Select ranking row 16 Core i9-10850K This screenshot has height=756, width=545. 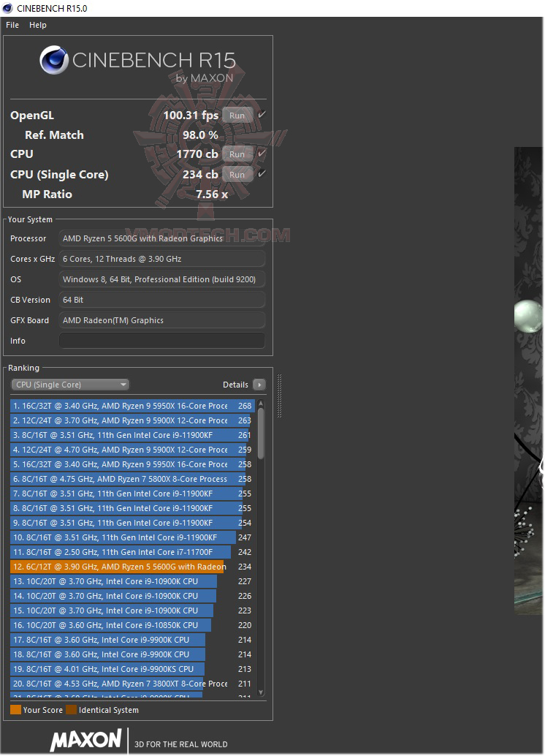click(x=132, y=625)
